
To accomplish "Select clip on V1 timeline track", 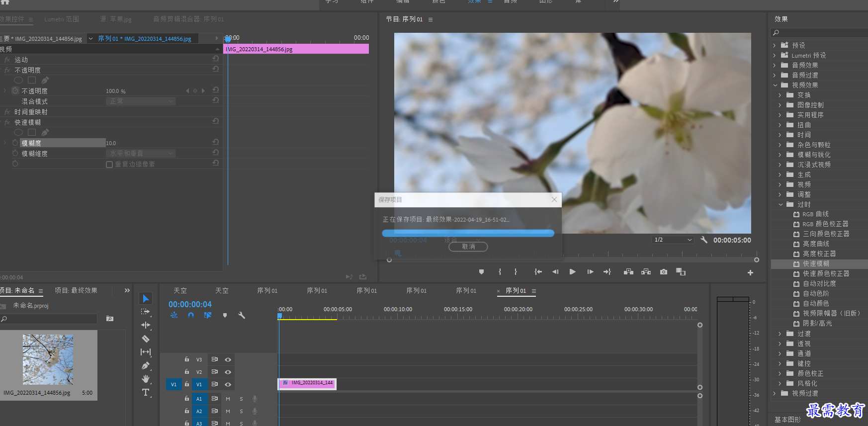I will click(307, 384).
